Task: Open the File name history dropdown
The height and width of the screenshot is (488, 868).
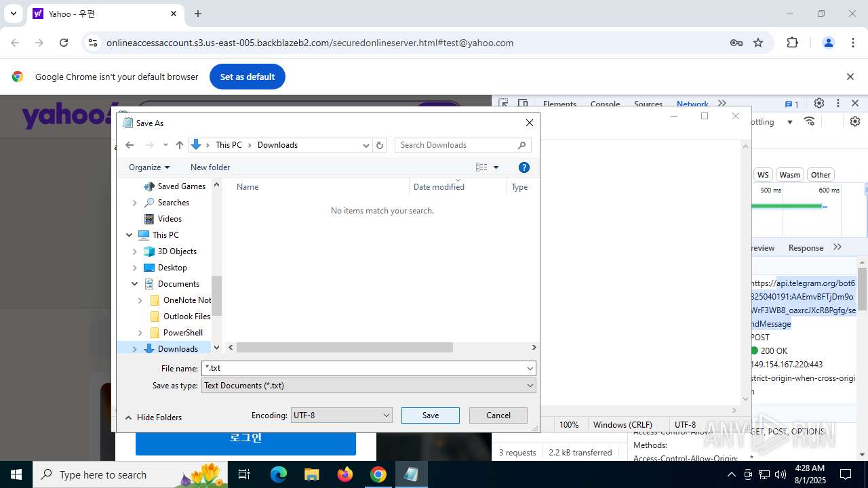Action: pos(530,368)
